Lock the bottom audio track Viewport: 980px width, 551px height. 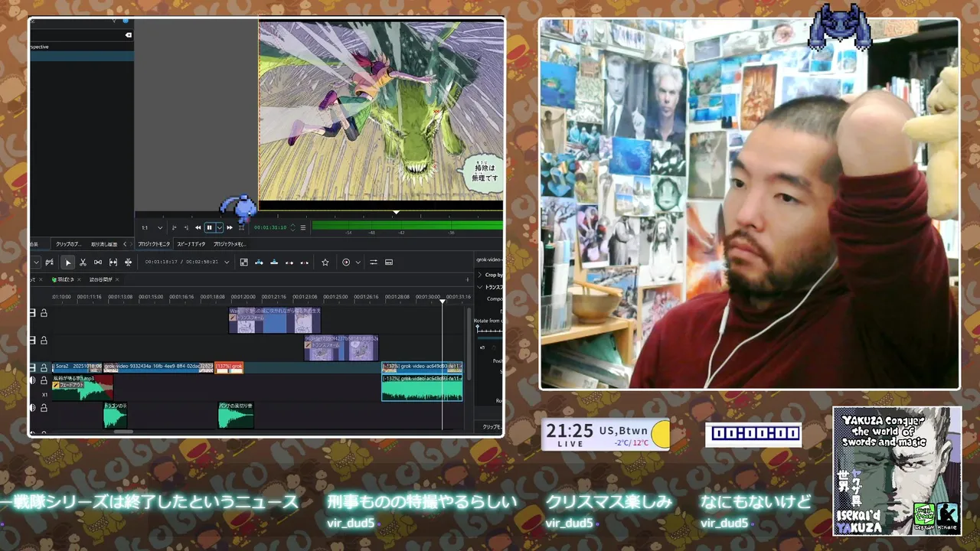pos(44,408)
